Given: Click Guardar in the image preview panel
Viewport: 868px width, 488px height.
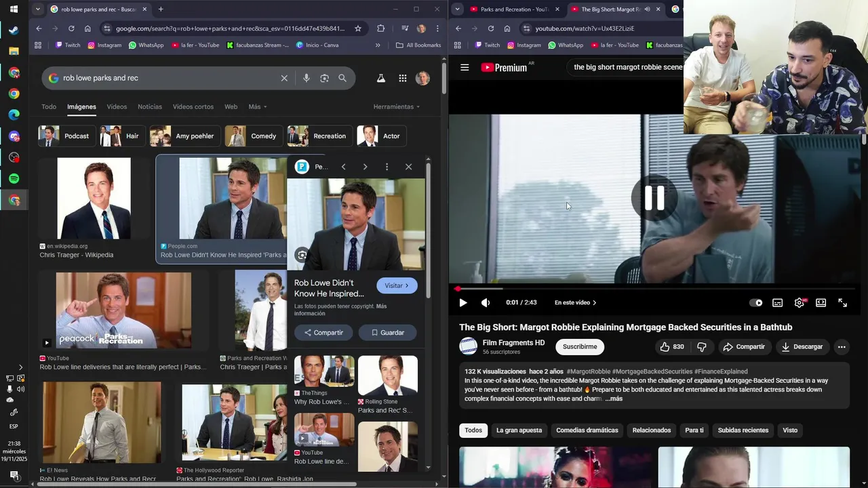Looking at the screenshot, I should pos(387,333).
